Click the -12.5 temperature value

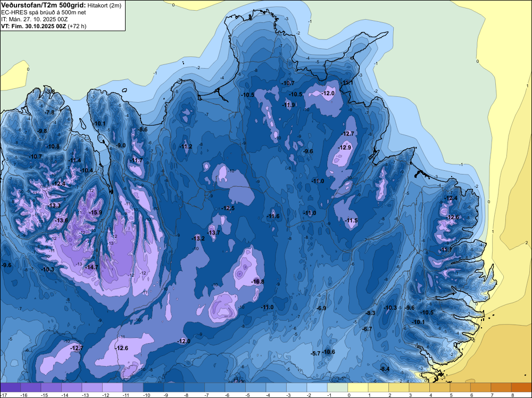(228, 209)
